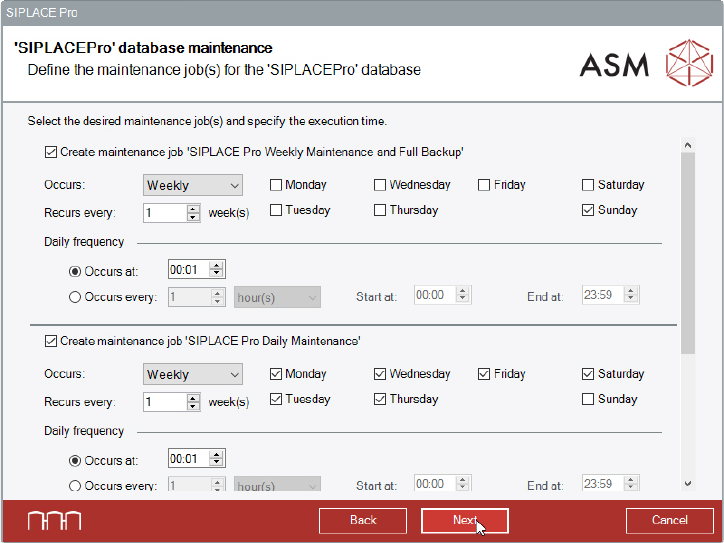724x543 pixels.
Task: Click the Next button
Action: [x=465, y=520]
